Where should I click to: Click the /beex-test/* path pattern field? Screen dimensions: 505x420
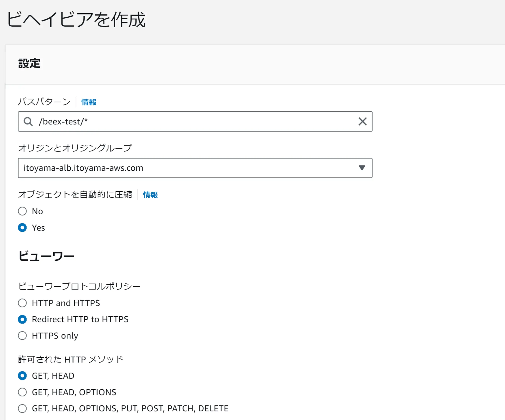coord(195,122)
